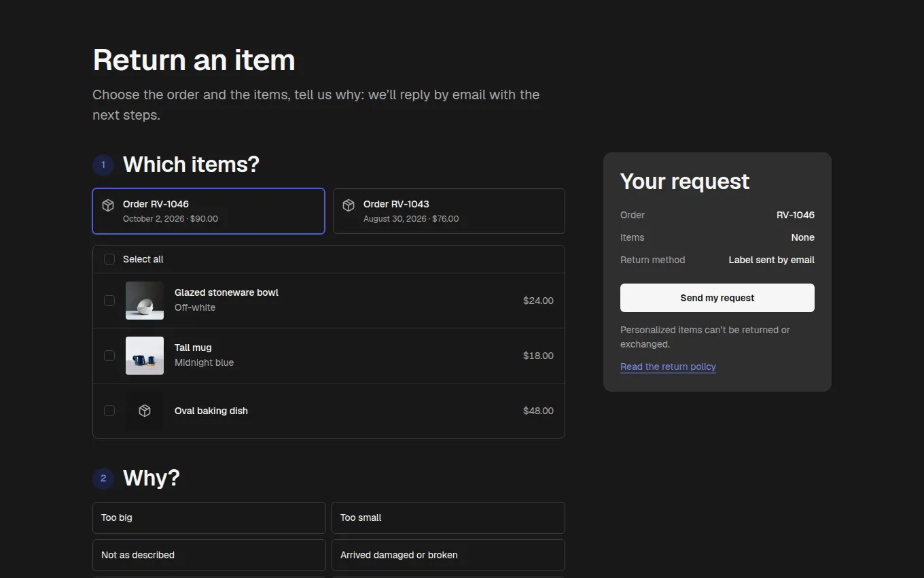Switch to the Order RV-1043 card
Viewport: 924px width, 578px height.
pos(449,211)
